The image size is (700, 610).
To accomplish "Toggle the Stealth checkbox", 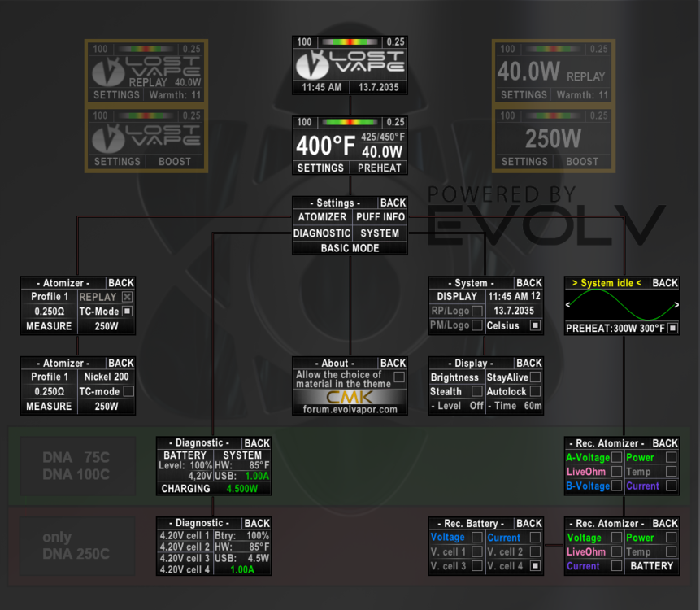I will coord(477,391).
